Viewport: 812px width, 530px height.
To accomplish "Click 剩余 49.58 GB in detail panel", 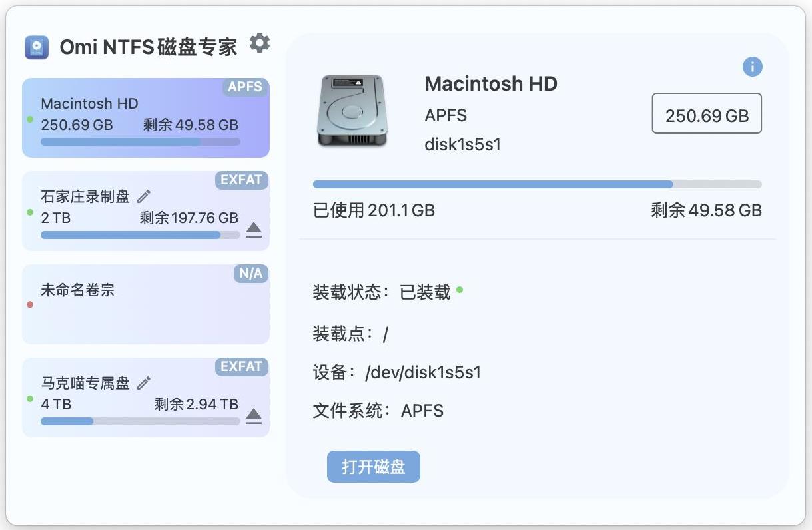I will click(x=706, y=210).
